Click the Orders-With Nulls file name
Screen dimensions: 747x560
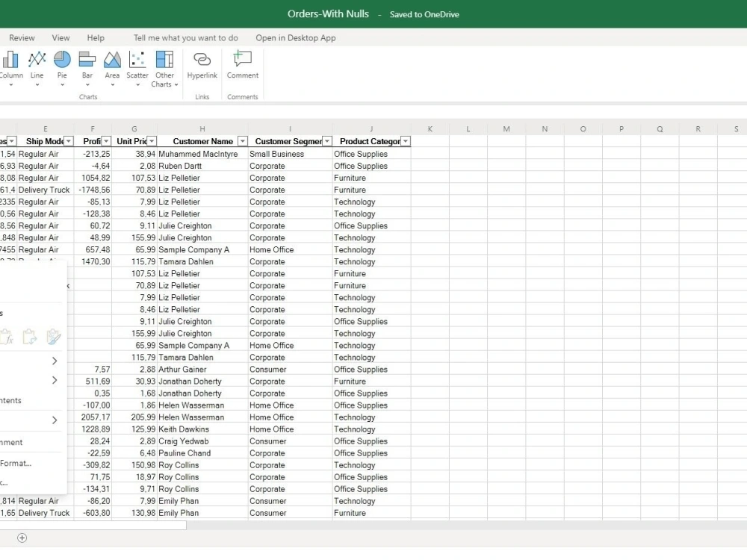328,13
